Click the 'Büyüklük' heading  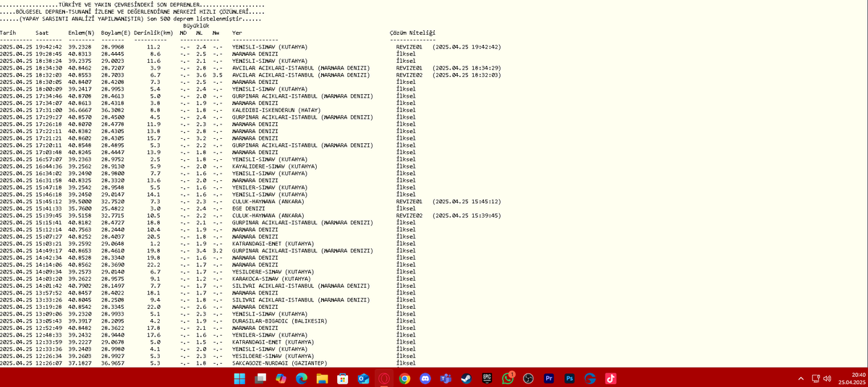196,25
